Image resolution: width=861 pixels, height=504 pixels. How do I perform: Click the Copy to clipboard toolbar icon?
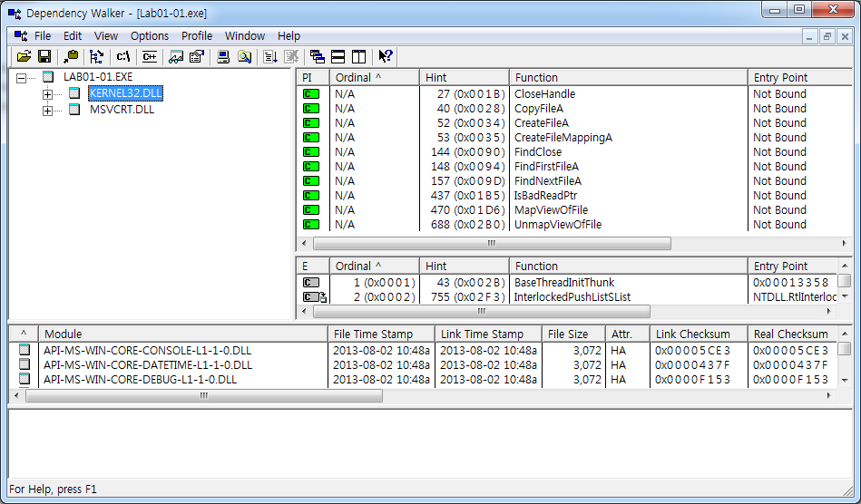pos(71,56)
